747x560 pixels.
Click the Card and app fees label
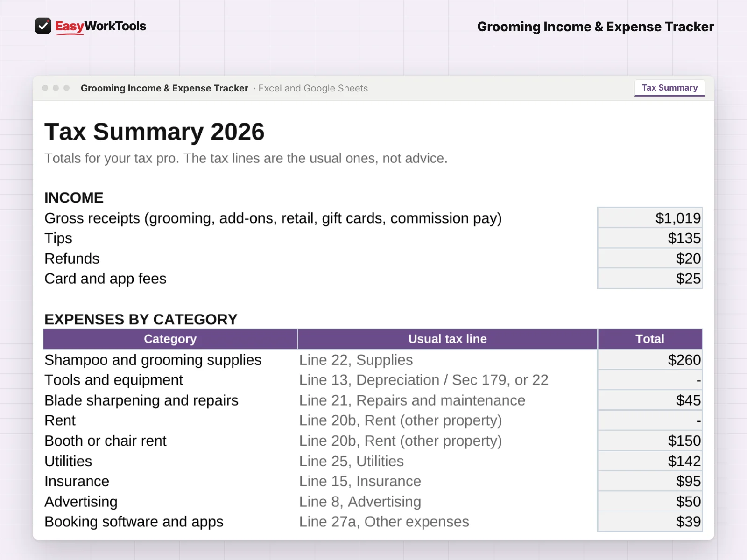[x=106, y=279]
